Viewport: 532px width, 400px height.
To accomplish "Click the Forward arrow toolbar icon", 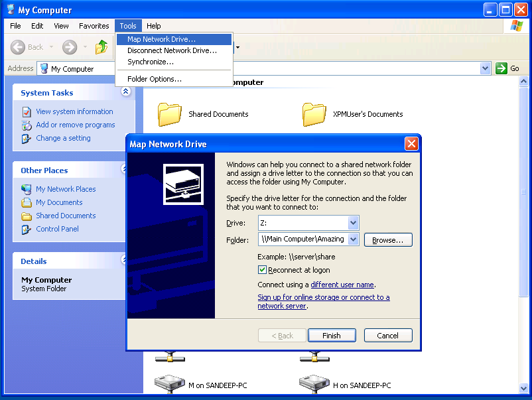I will coord(70,47).
